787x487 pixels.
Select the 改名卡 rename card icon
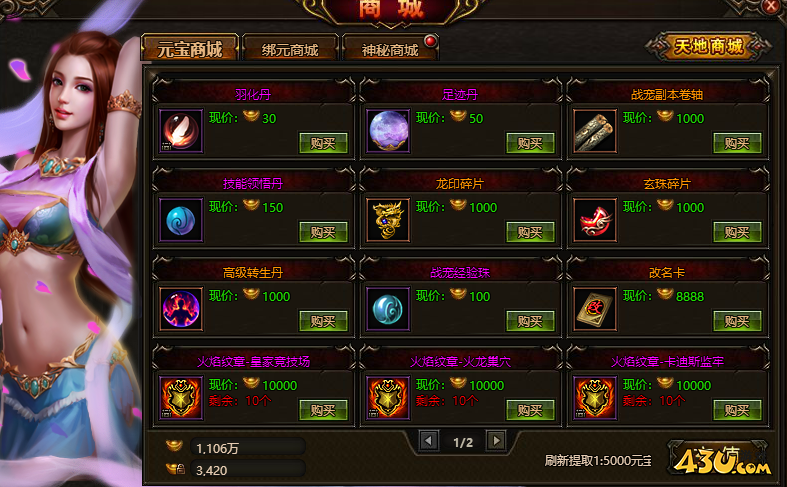[595, 309]
